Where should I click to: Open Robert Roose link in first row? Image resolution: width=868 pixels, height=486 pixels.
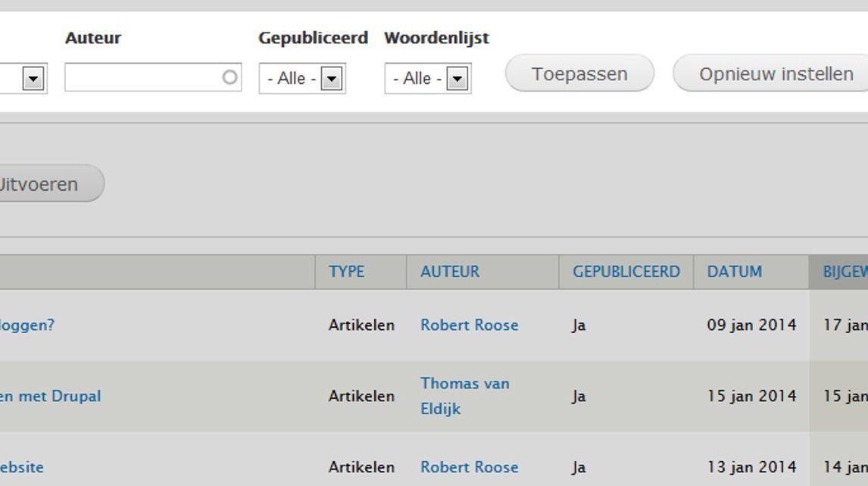[470, 325]
